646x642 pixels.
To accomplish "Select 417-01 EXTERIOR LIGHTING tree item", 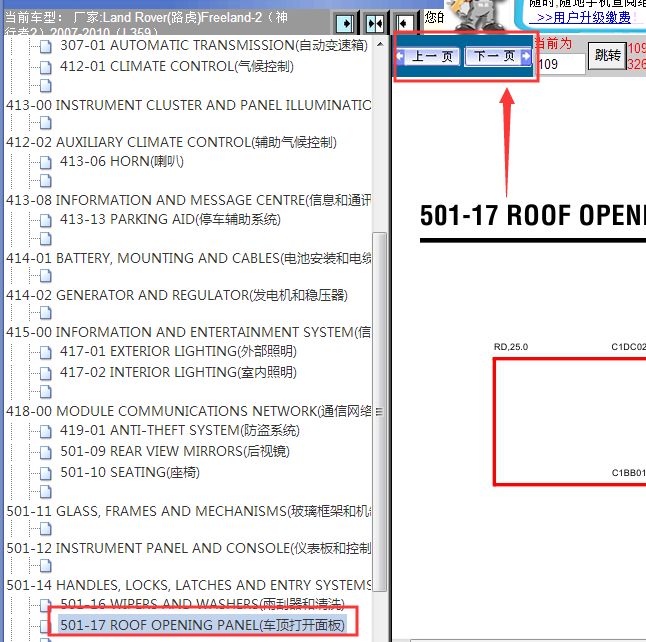I will click(x=178, y=351).
